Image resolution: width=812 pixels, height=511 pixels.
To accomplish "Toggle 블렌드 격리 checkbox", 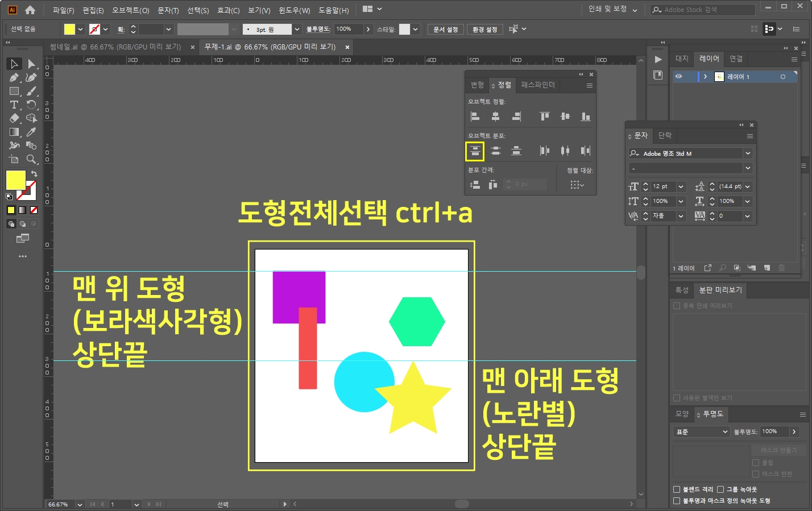I will (677, 489).
